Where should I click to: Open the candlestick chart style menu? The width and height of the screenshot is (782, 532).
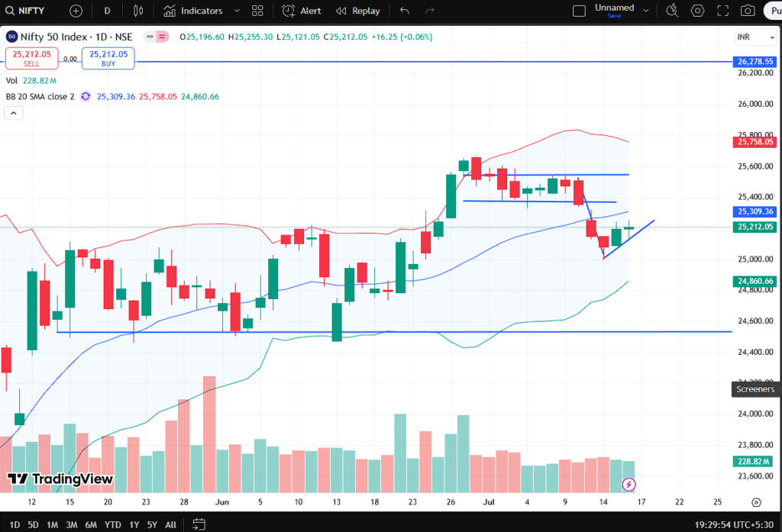click(138, 11)
